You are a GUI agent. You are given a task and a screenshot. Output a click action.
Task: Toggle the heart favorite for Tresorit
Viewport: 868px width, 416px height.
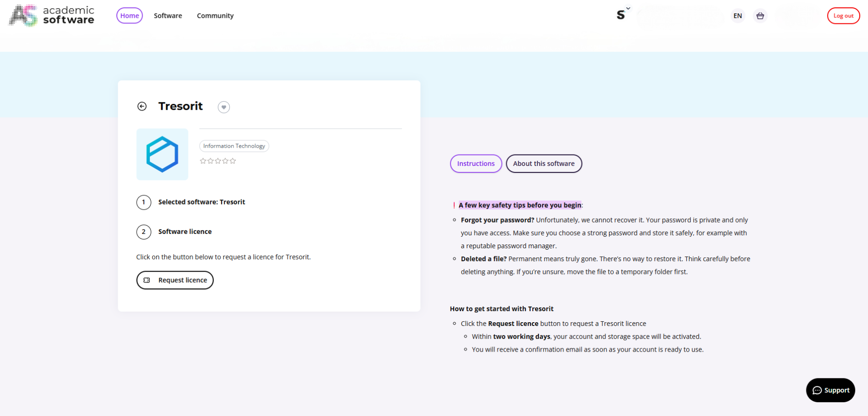coord(224,107)
